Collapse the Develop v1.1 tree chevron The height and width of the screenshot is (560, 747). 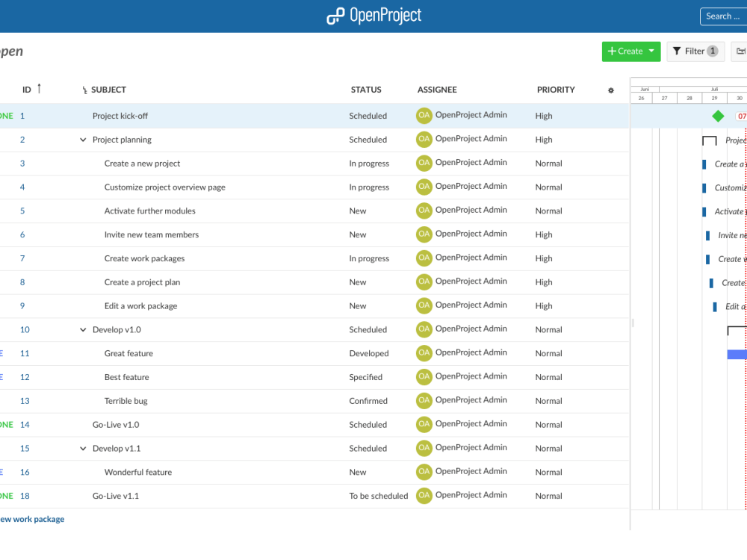82,448
